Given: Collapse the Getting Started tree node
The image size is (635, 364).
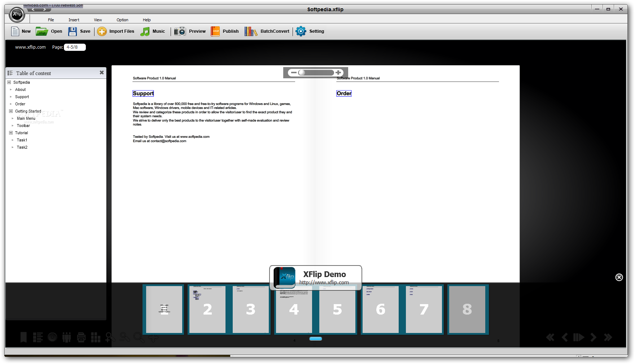Looking at the screenshot, I should 11,111.
